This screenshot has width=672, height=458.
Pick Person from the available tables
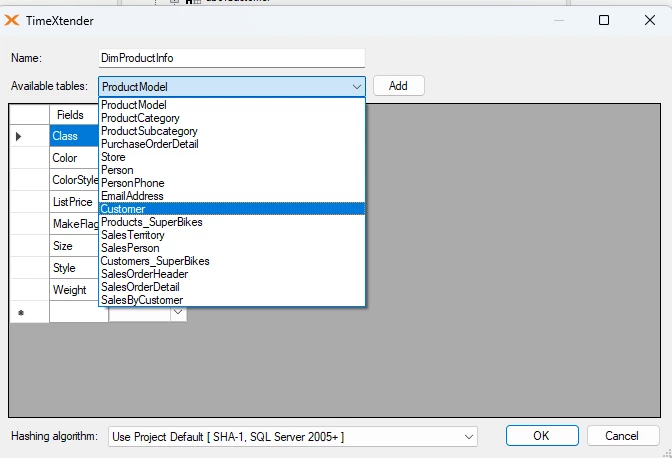(231, 170)
